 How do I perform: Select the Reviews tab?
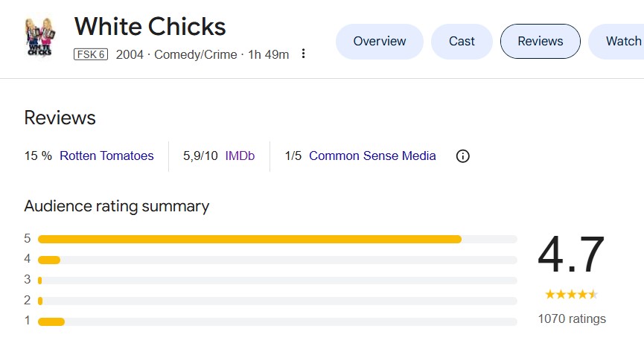pyautogui.click(x=540, y=42)
